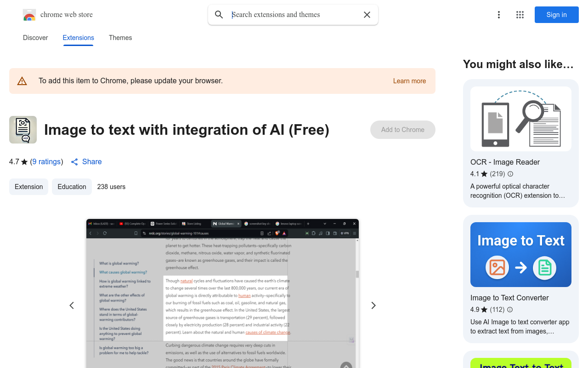Open the 9 ratings link

point(47,162)
